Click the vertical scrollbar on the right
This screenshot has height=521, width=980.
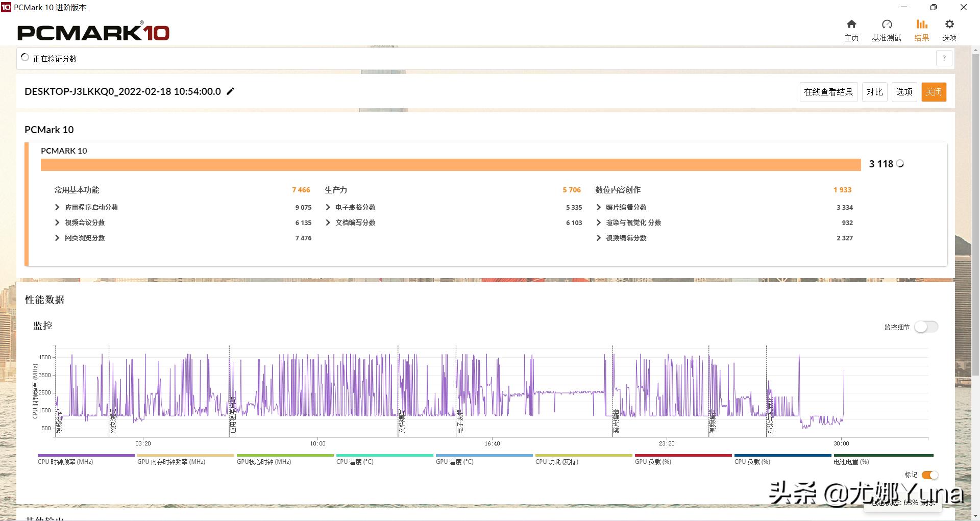(x=975, y=204)
